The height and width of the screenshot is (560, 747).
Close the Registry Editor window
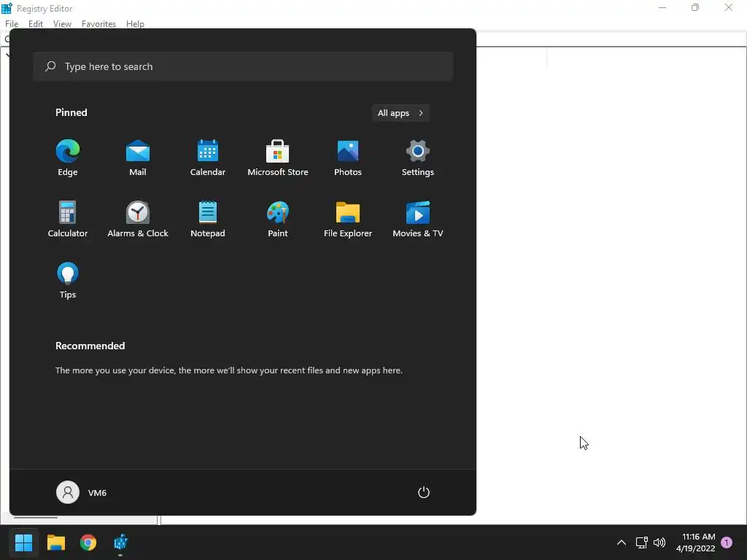729,7
